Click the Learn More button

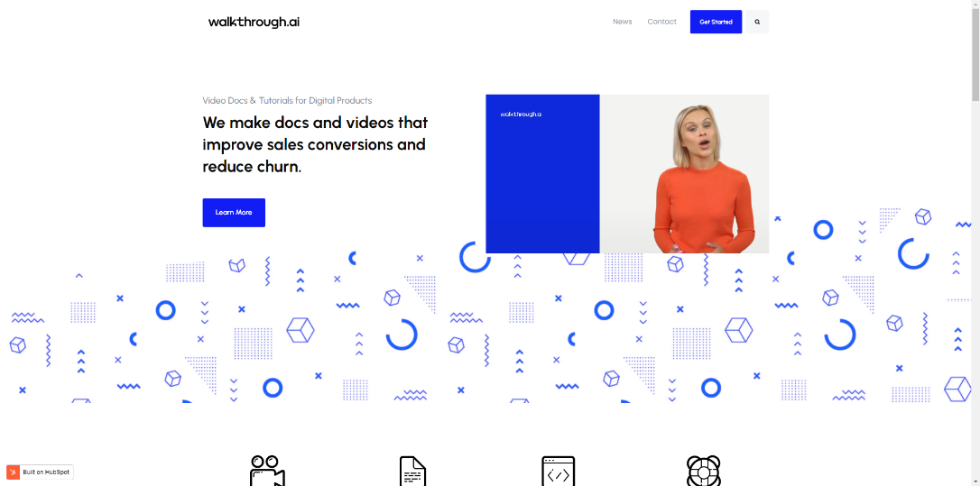[234, 213]
